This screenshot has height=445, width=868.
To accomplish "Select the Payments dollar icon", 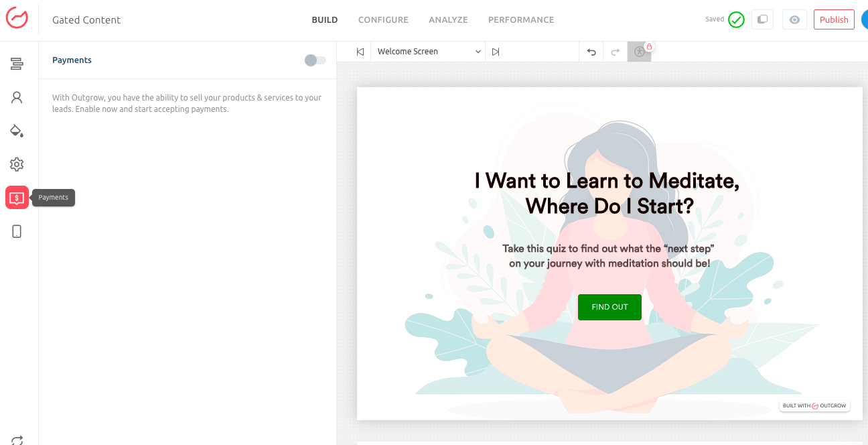I will pyautogui.click(x=17, y=198).
